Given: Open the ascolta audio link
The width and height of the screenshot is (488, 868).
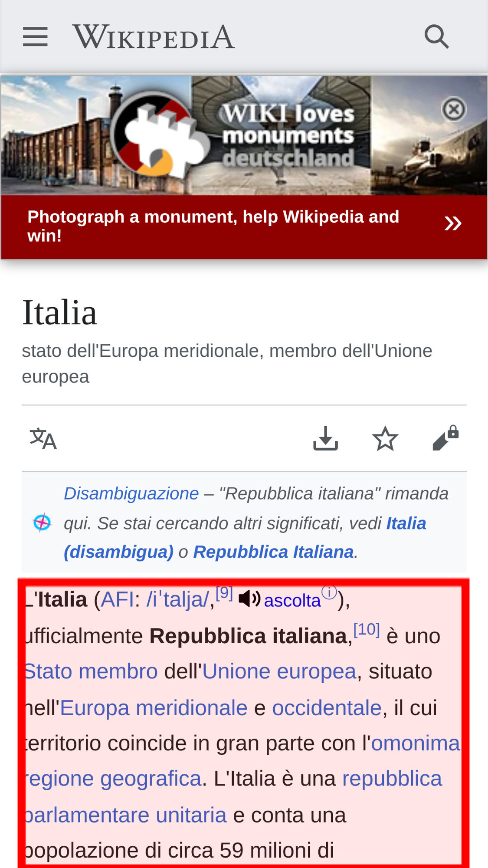Looking at the screenshot, I should [x=292, y=601].
